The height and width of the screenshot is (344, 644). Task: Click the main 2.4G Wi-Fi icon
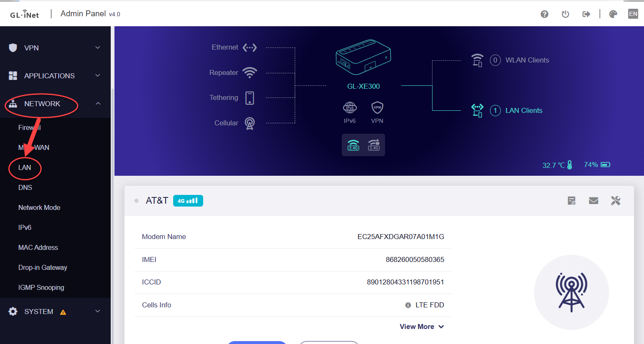click(353, 145)
